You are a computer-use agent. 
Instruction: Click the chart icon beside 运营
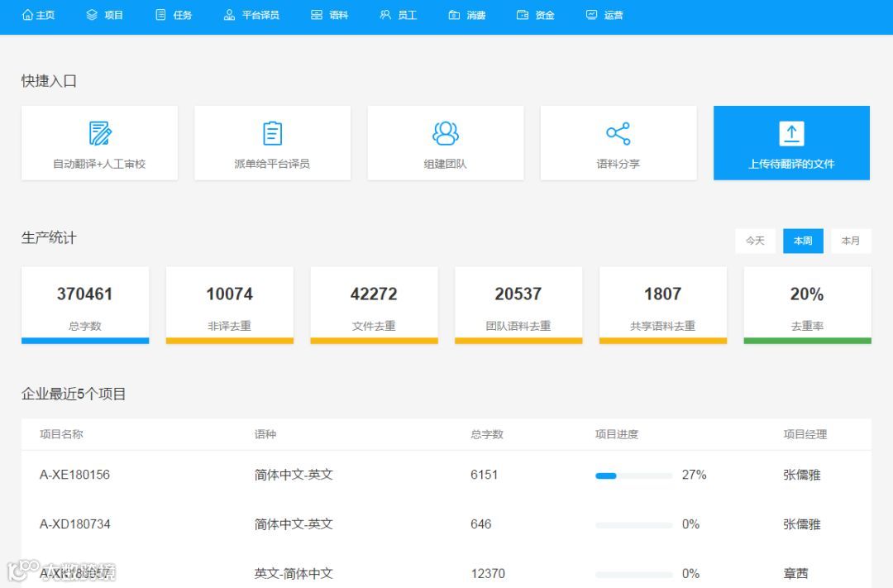(592, 15)
